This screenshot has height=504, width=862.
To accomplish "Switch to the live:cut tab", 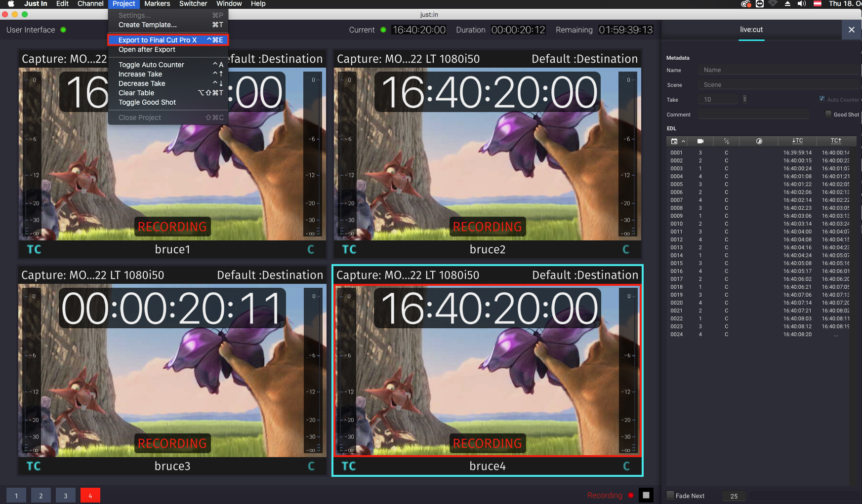I will pyautogui.click(x=751, y=30).
